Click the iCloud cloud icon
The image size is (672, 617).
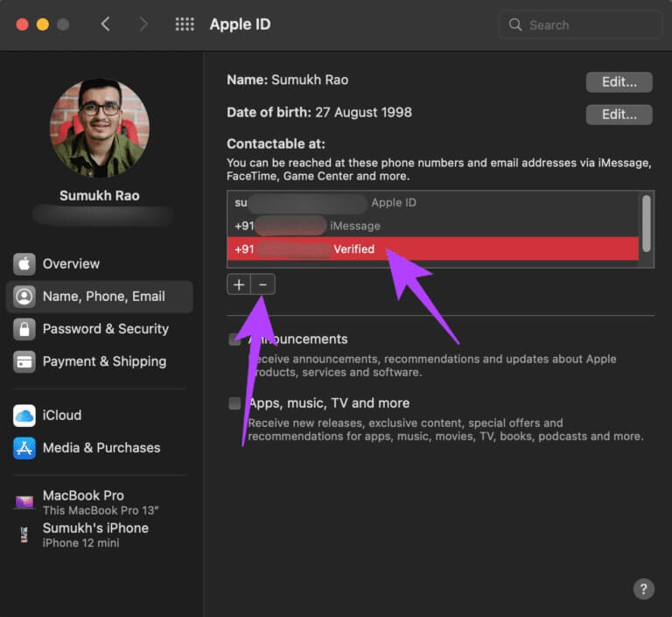click(24, 415)
